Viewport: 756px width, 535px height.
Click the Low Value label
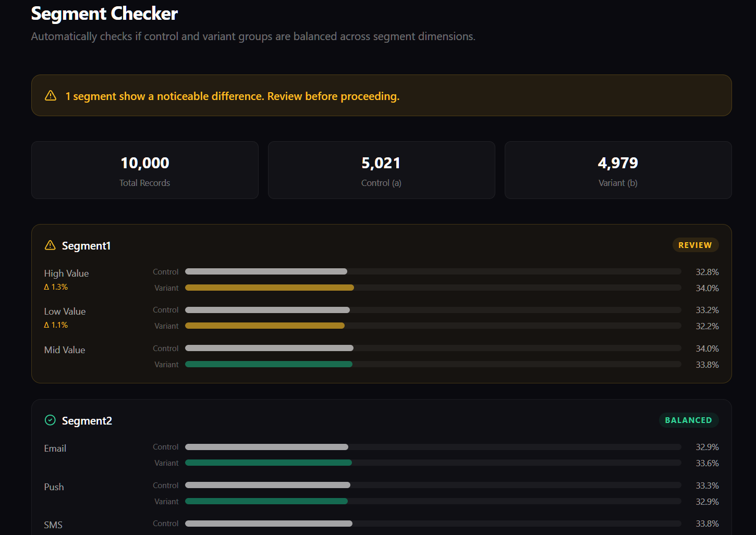click(65, 312)
